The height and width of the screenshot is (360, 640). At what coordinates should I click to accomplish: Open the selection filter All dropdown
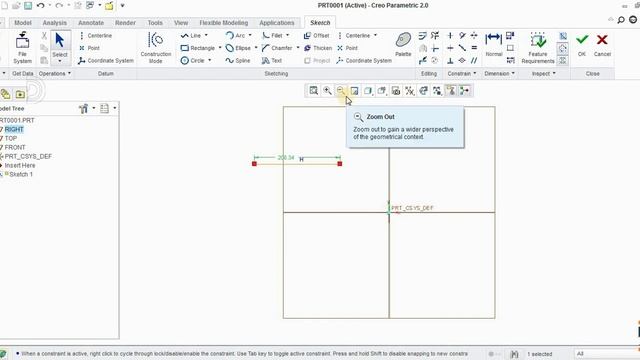click(606, 353)
